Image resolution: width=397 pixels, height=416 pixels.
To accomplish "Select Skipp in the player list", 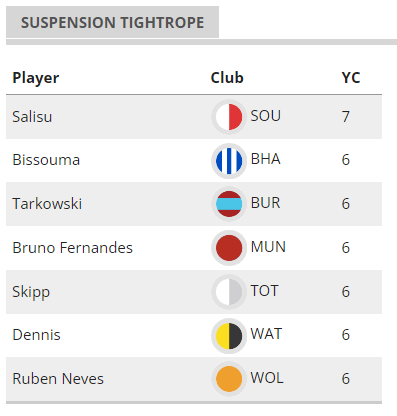I will click(31, 292).
